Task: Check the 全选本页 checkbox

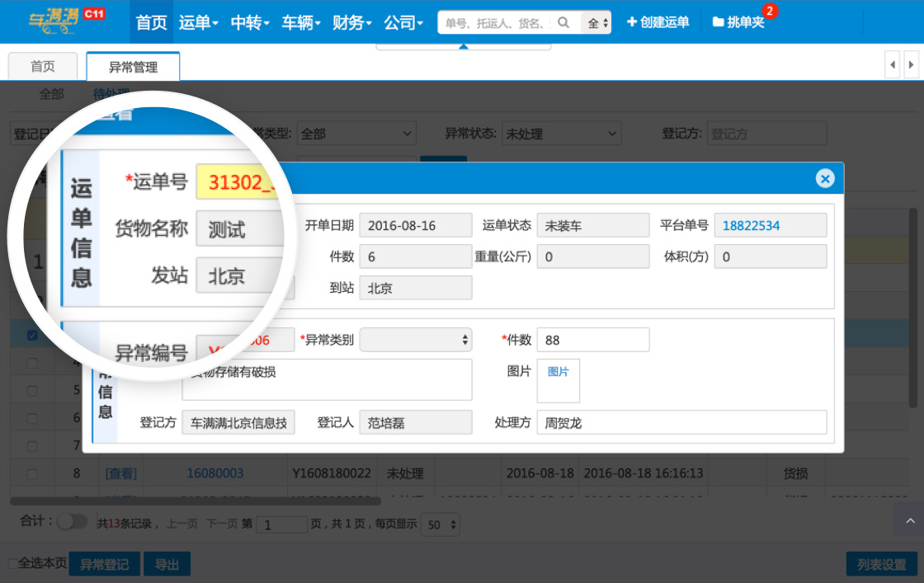Action: coord(12,564)
